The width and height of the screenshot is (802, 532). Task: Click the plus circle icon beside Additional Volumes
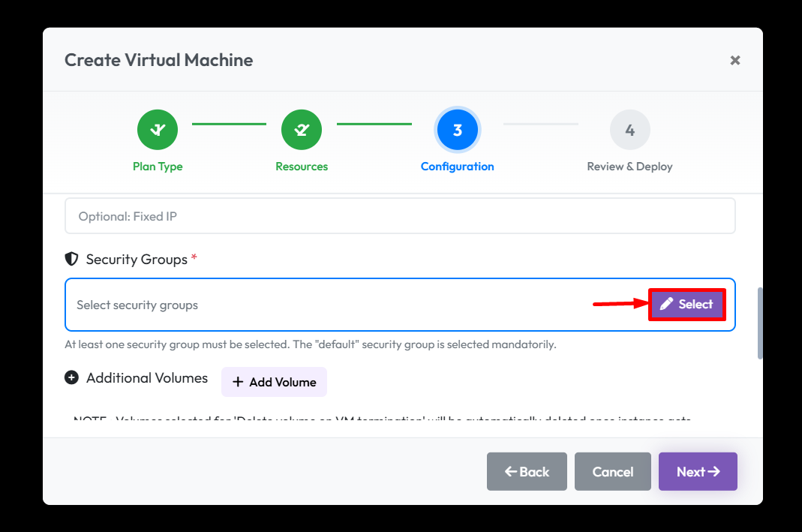[x=72, y=377]
